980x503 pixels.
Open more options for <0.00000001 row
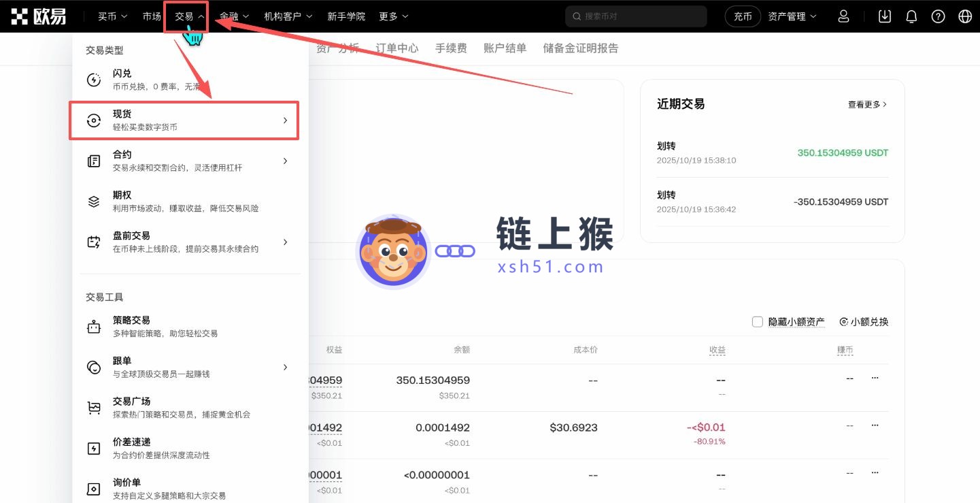click(875, 473)
